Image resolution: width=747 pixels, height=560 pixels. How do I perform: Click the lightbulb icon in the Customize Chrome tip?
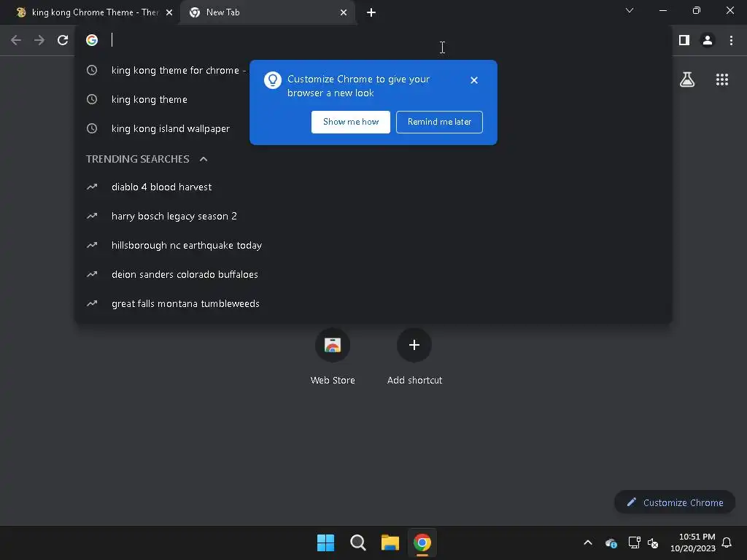point(273,80)
